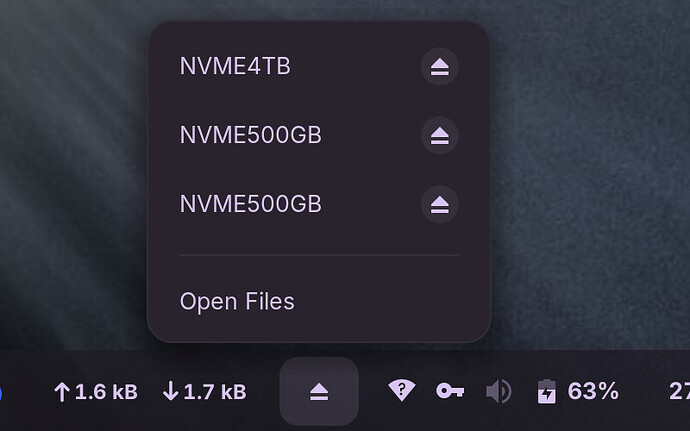690x431 pixels.
Task: Close the drives popup via panel eject button
Action: click(x=319, y=391)
